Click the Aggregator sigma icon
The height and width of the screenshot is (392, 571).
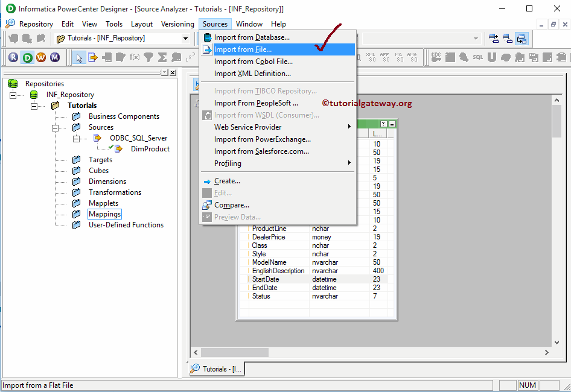point(162,57)
